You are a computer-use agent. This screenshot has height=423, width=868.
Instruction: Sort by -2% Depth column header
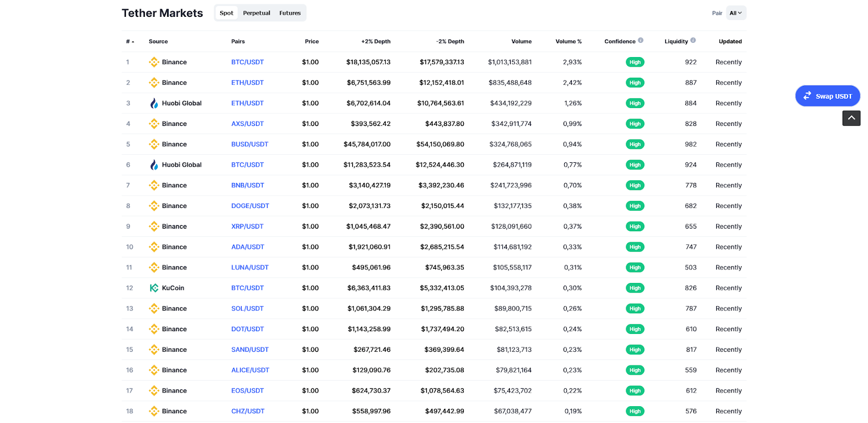[450, 41]
